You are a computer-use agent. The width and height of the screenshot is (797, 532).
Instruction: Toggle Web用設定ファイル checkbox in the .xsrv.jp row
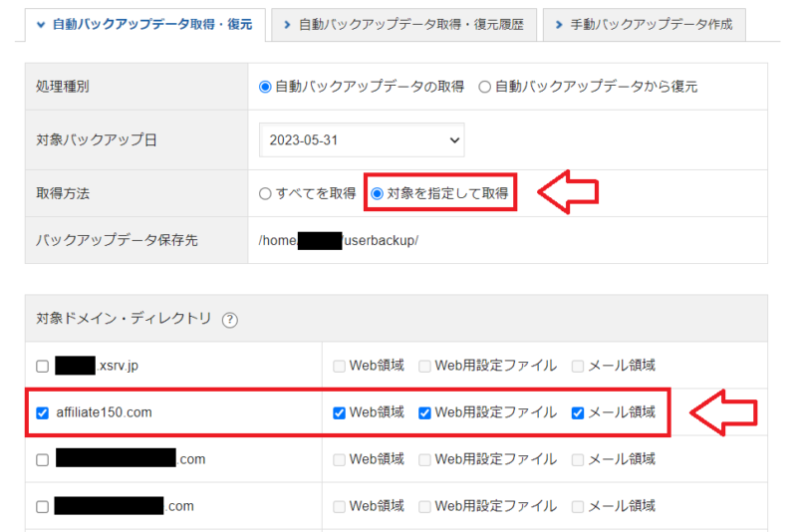[424, 366]
